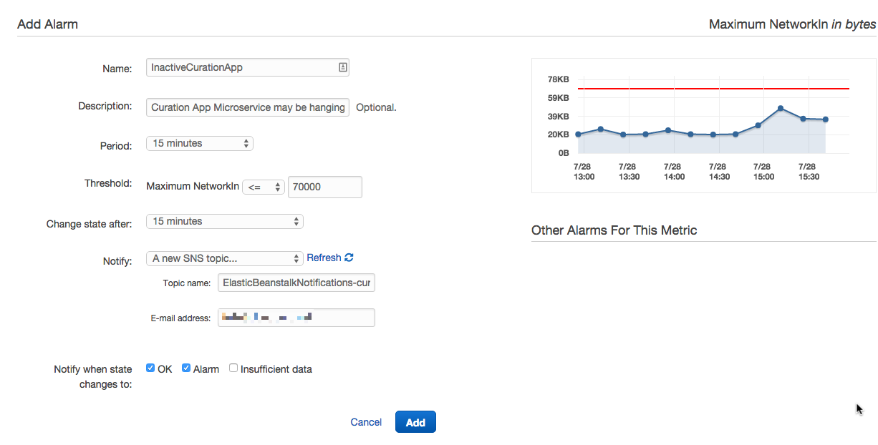This screenshot has height=445, width=878.
Task: Click the peak data point on chart
Action: pos(780,108)
